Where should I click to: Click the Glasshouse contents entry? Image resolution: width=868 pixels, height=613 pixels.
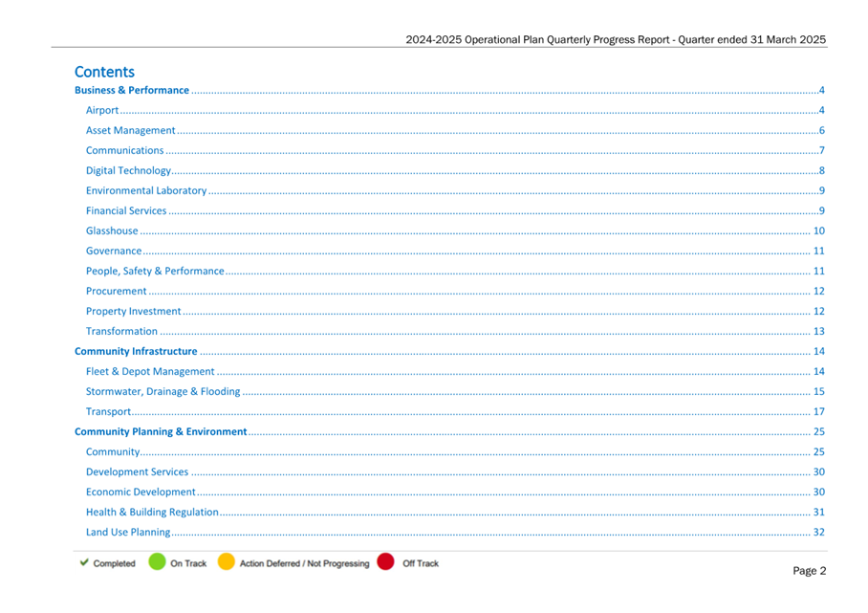pos(455,230)
